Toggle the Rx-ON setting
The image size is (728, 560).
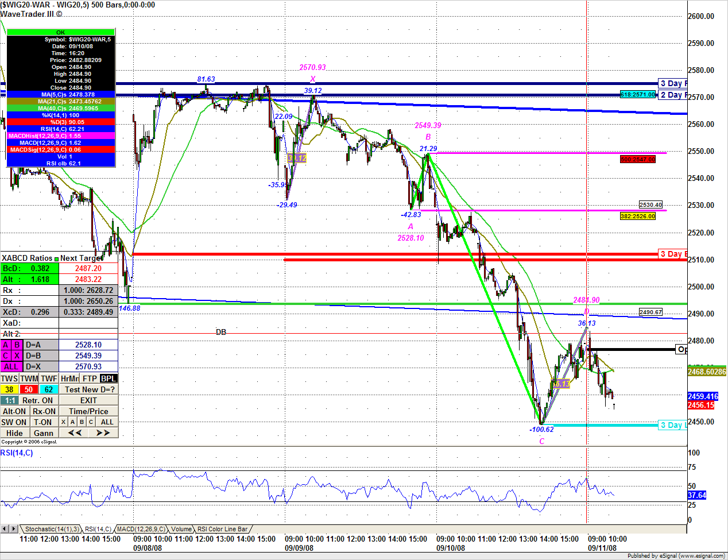[44, 411]
